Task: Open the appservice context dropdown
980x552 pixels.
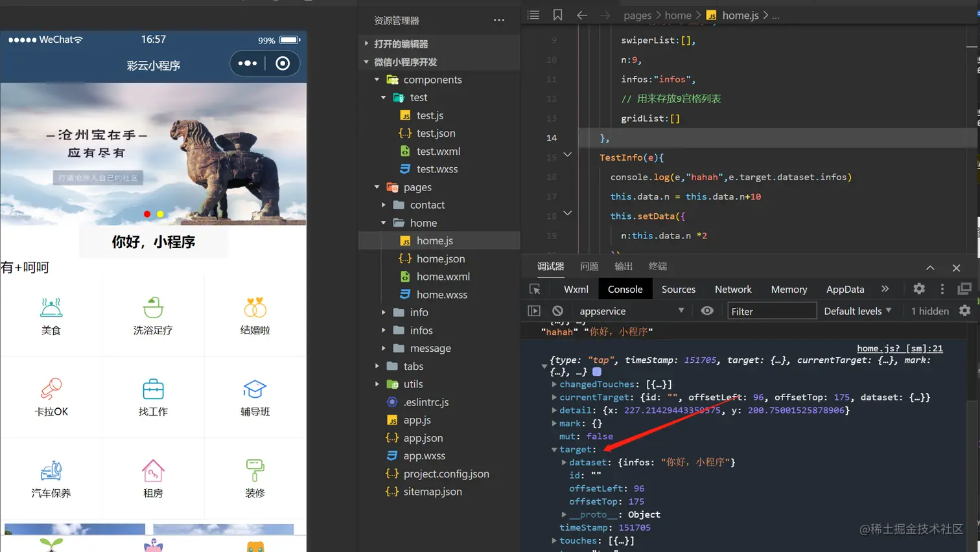Action: [631, 311]
